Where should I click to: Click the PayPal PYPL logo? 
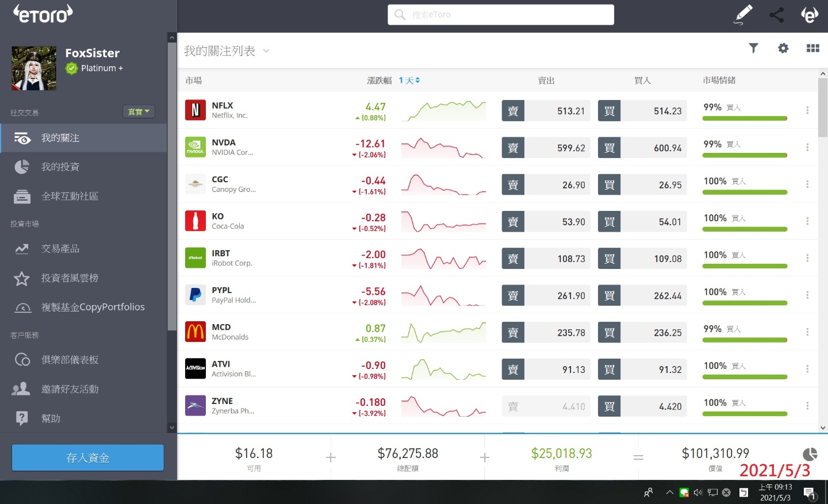(195, 294)
